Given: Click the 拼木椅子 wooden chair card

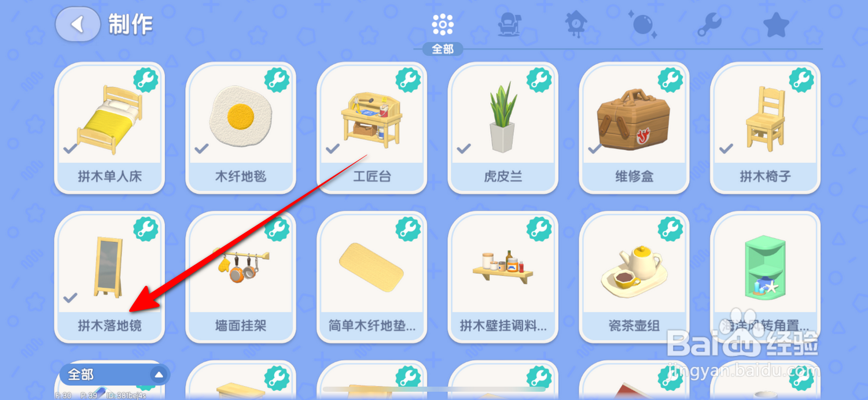Looking at the screenshot, I should coord(766,128).
